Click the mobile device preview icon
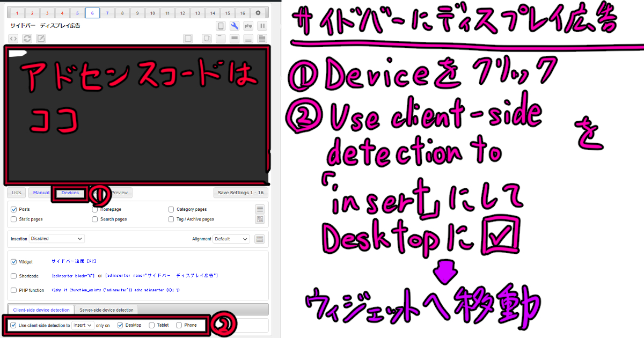The height and width of the screenshot is (338, 644). (x=221, y=26)
